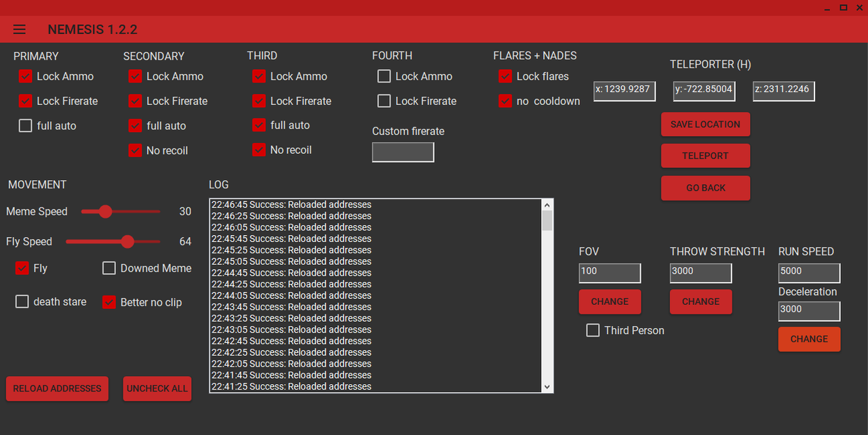Click CHANGE under Throw Strength
The width and height of the screenshot is (868, 435).
(701, 302)
